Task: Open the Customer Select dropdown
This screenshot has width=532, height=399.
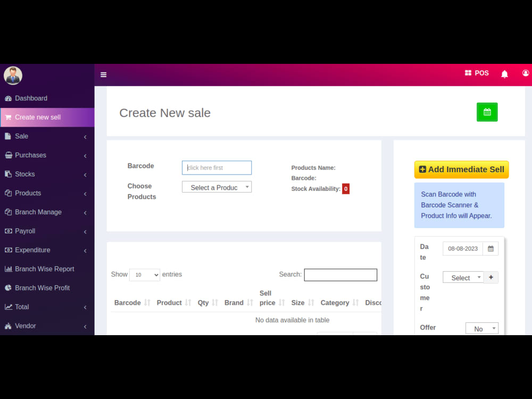Action: tap(463, 278)
